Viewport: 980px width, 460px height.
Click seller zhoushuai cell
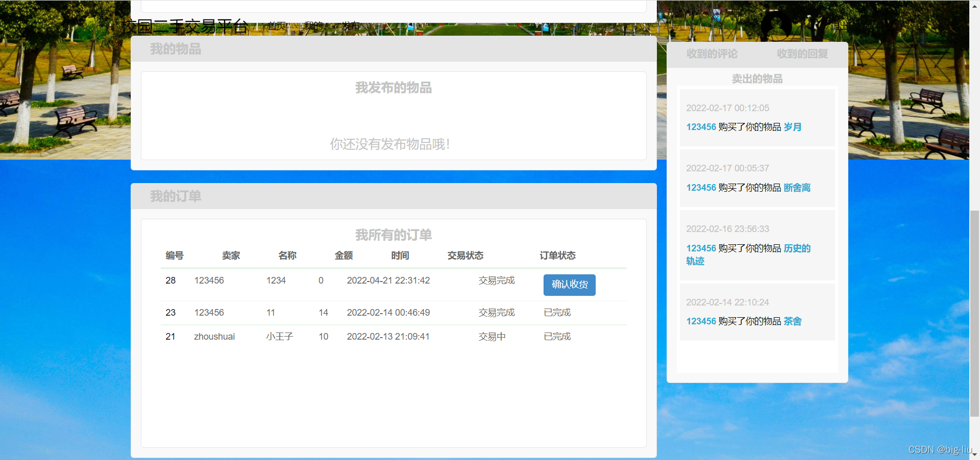click(x=214, y=337)
